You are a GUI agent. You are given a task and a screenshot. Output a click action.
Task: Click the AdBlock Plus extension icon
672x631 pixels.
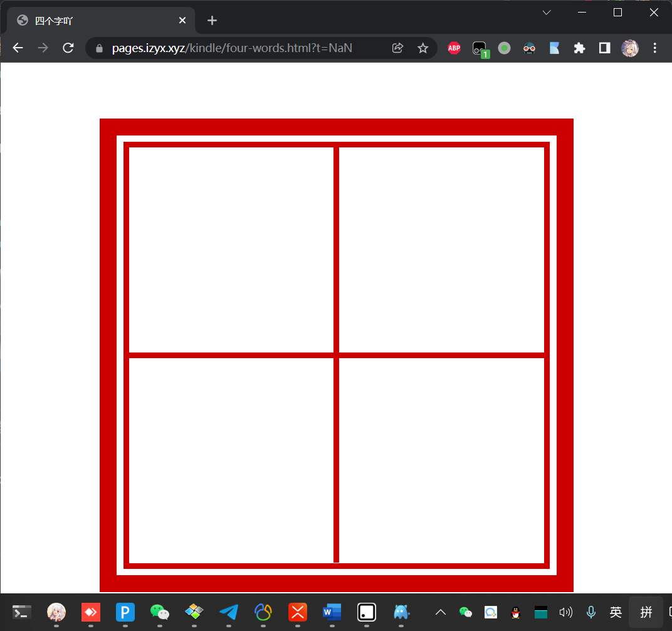coord(454,48)
